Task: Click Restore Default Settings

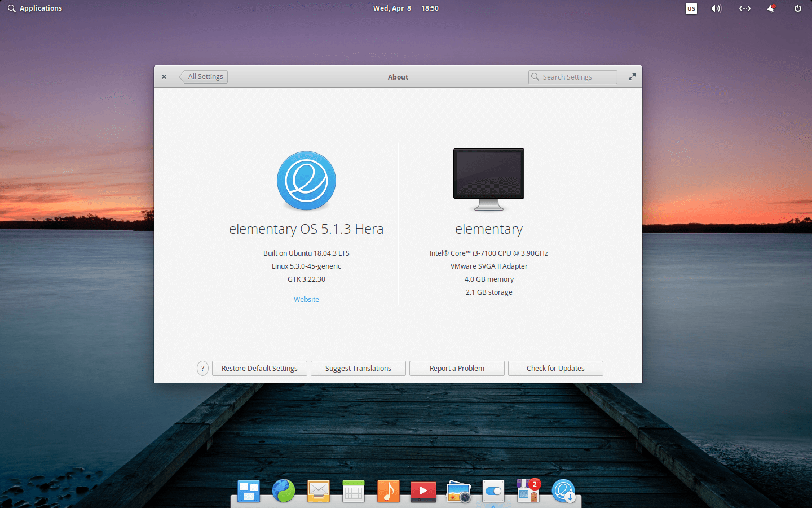Action: [259, 369]
